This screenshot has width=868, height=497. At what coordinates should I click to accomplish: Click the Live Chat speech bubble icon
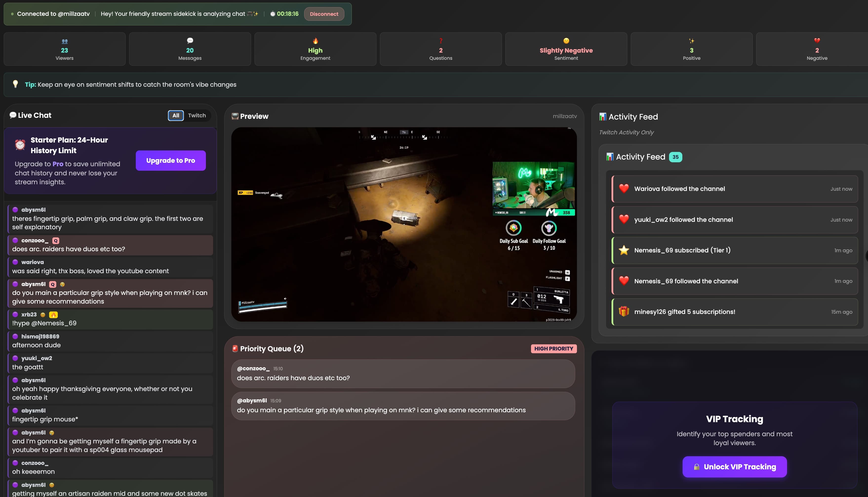click(x=13, y=115)
